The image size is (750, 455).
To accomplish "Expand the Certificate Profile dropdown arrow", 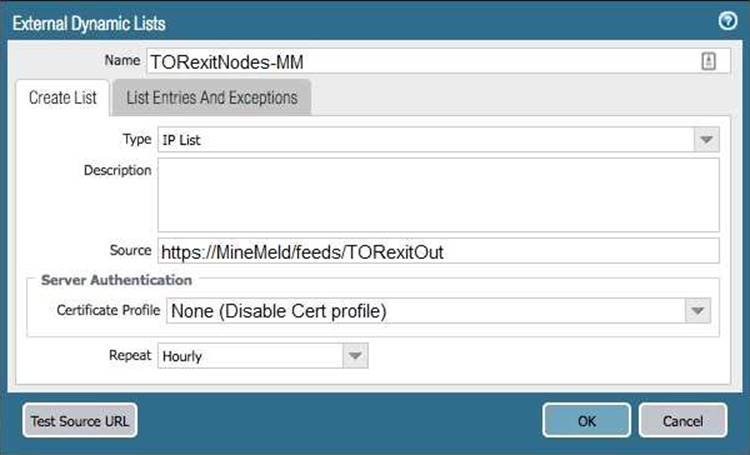I will coord(698,311).
